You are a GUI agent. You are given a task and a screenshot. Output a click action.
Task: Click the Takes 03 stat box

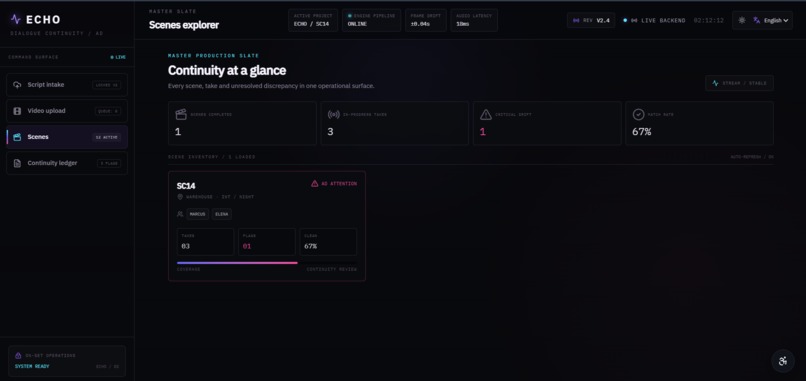pyautogui.click(x=205, y=242)
